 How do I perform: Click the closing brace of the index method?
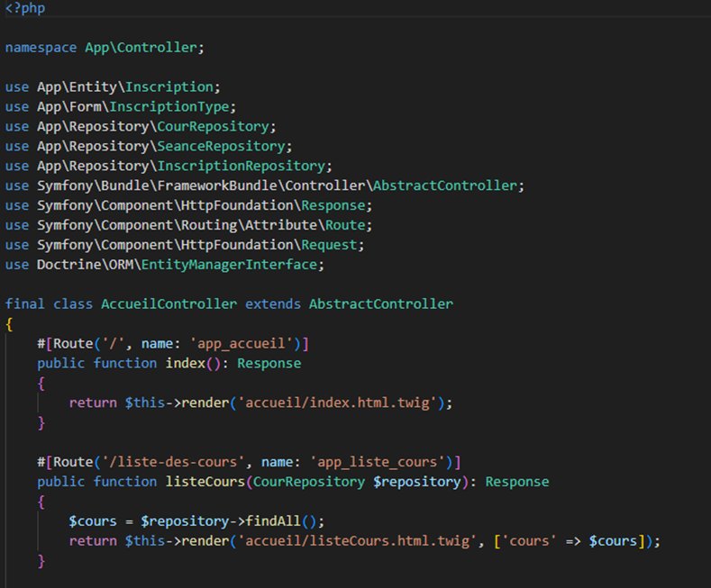pyautogui.click(x=41, y=423)
